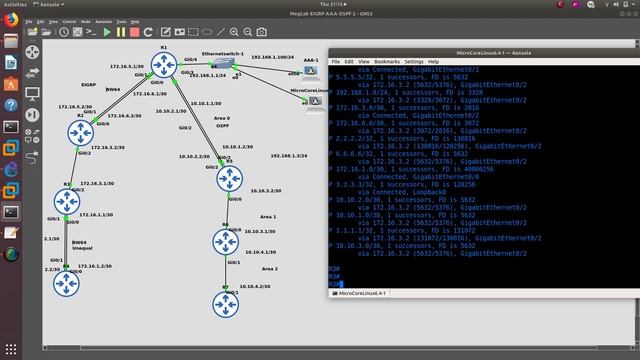This screenshot has height=360, width=640.
Task: Open GNS3 File menu
Action: [x=29, y=22]
